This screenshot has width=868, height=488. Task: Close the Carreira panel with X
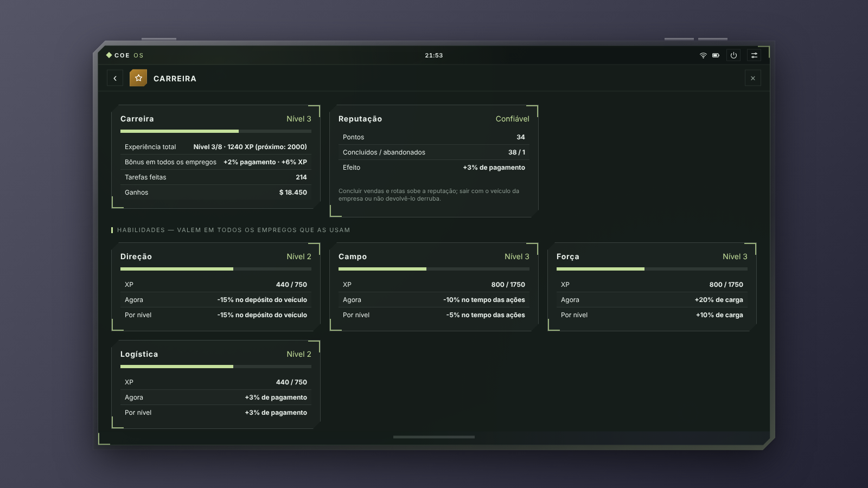pyautogui.click(x=753, y=78)
